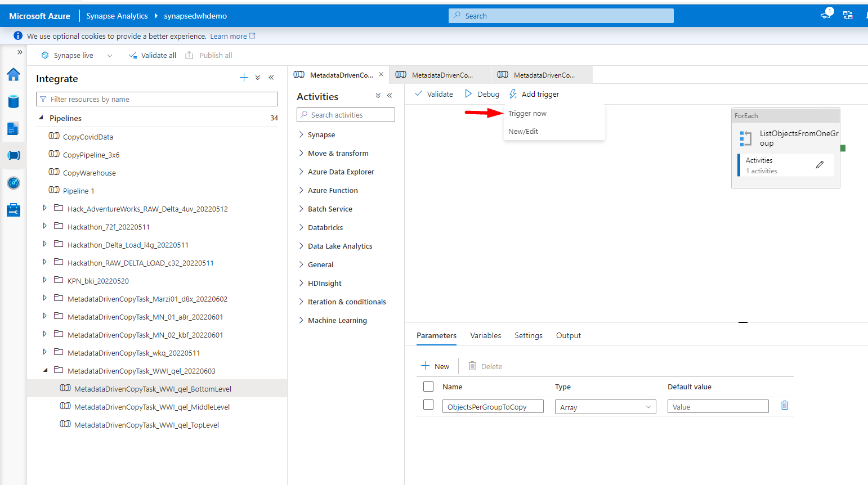Click the Publish all button

(x=209, y=55)
